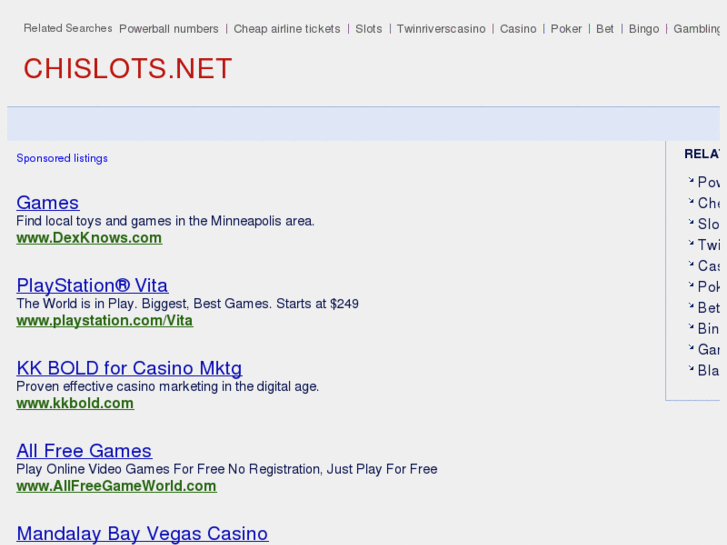Click sidebar arrow icon beside Pow

click(x=691, y=180)
